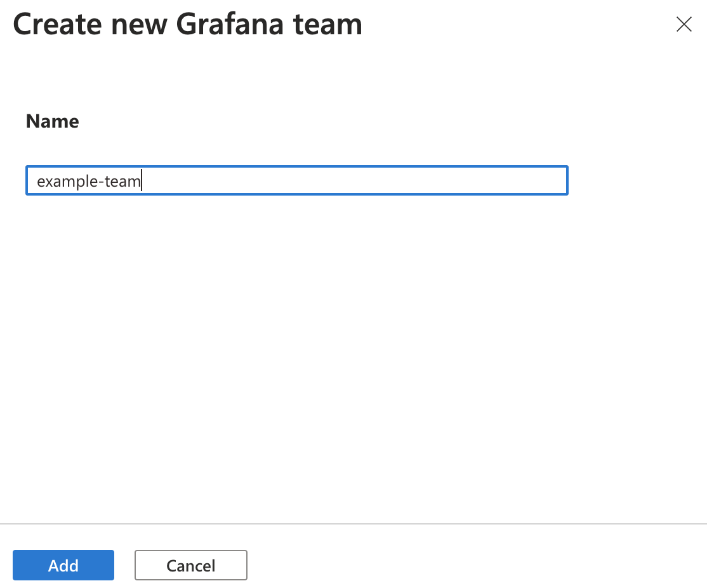707x588 pixels.
Task: Click the empty area of the name input
Action: pyautogui.click(x=381, y=180)
